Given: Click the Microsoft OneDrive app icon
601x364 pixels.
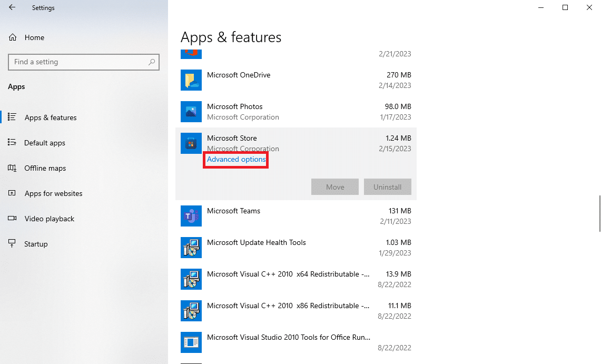Looking at the screenshot, I should click(191, 80).
